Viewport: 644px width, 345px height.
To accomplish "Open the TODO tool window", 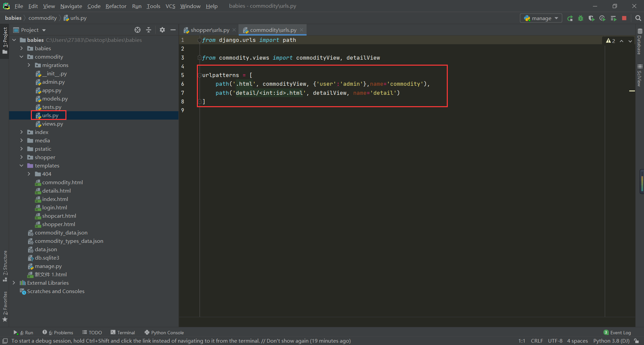I will tap(92, 333).
